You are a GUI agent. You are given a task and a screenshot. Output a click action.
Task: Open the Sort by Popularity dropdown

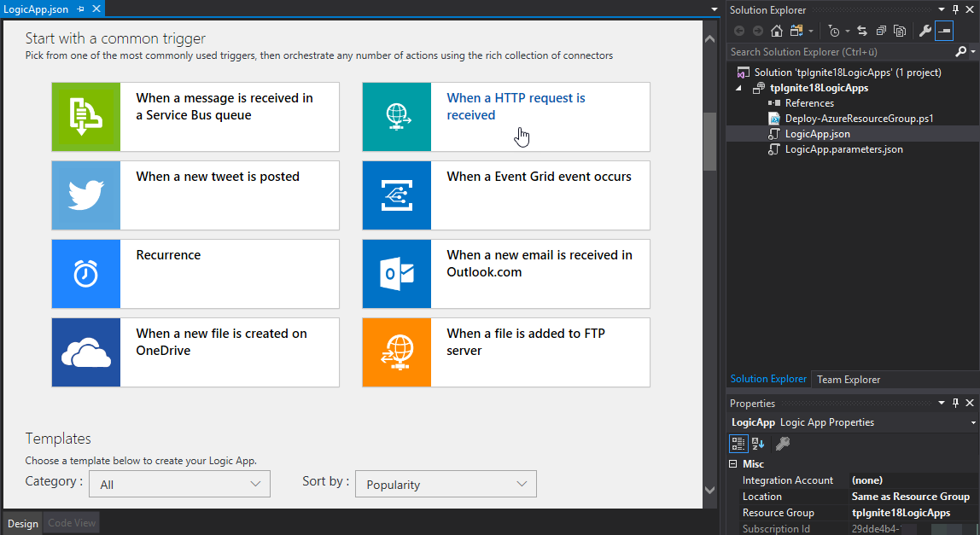click(446, 484)
